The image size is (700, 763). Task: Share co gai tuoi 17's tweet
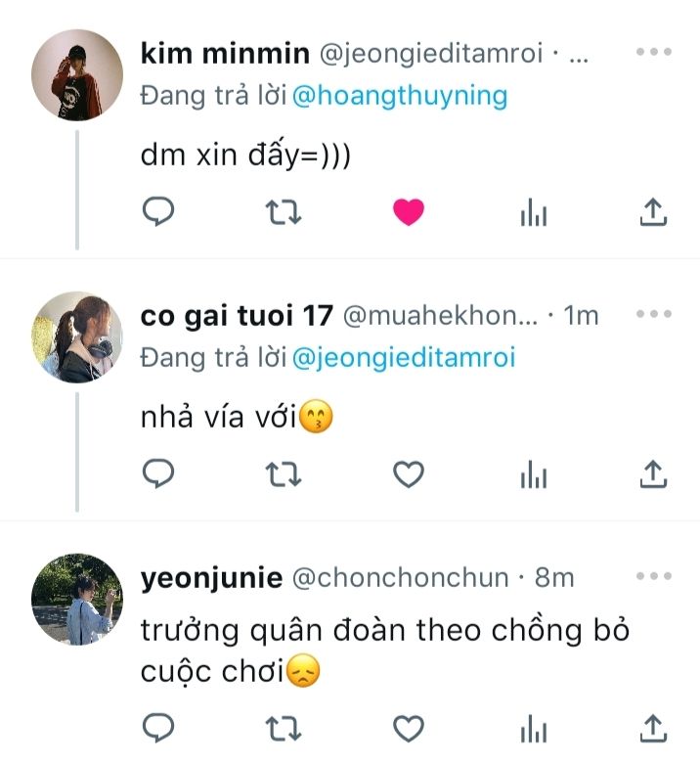pos(653,474)
